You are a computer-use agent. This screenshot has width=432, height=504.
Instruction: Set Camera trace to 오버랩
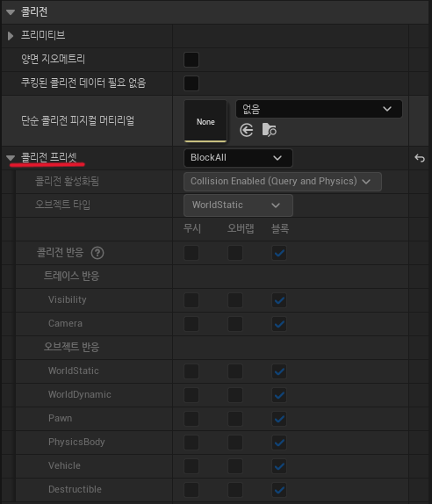[x=235, y=324]
